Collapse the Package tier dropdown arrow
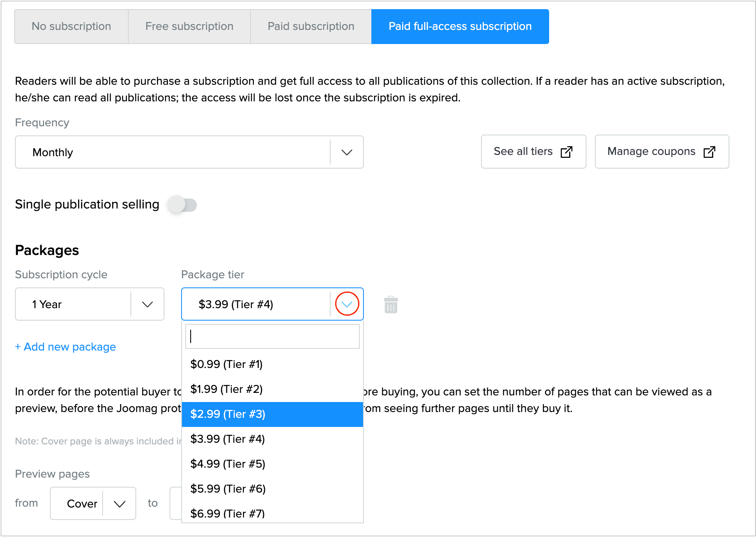Screen dimensions: 756x537 [346, 304]
